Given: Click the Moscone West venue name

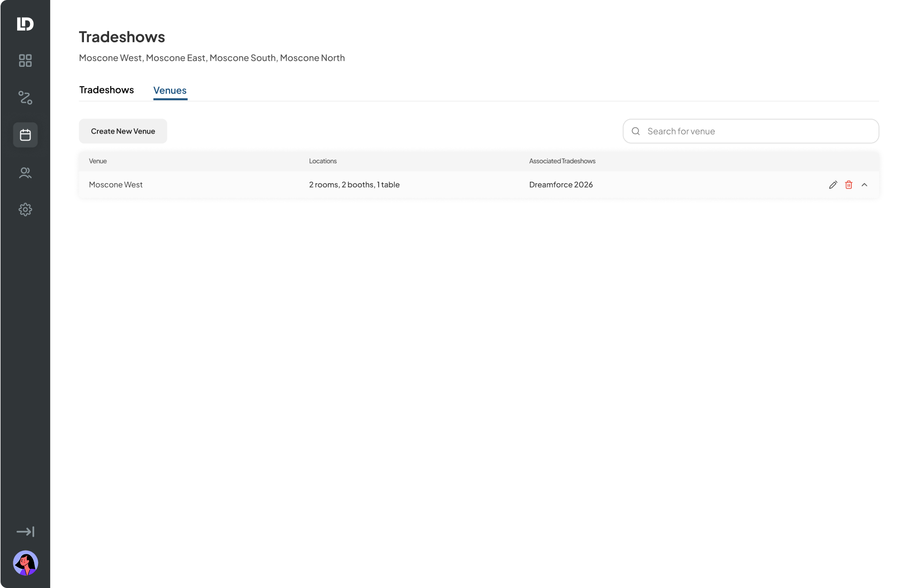Looking at the screenshot, I should 115,185.
